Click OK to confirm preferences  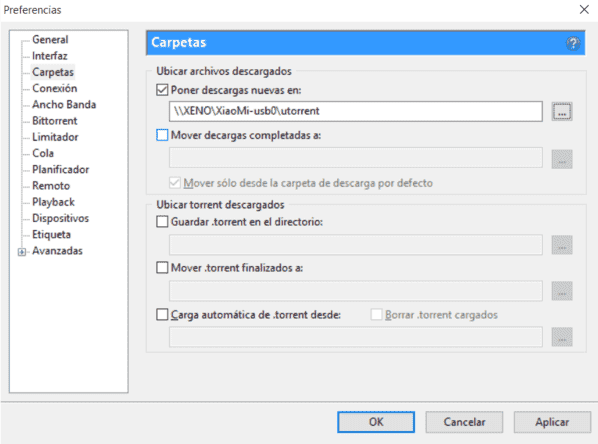376,422
